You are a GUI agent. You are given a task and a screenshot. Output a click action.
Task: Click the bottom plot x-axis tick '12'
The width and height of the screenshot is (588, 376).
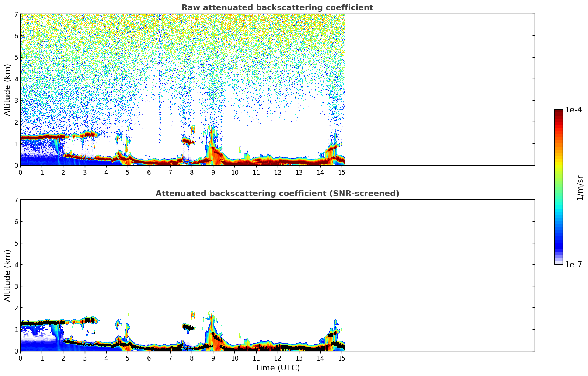tap(277, 358)
